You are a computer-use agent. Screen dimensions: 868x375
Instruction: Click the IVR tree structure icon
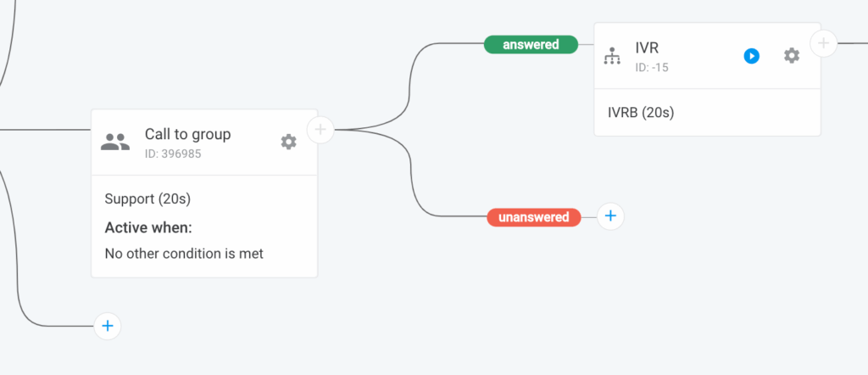click(x=612, y=56)
